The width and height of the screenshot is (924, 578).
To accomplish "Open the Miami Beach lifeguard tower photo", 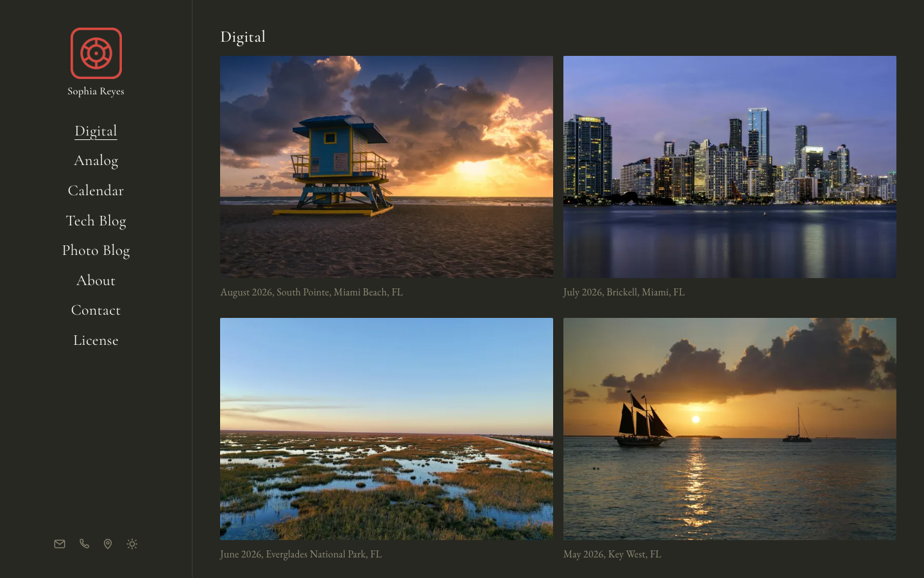I will tap(386, 167).
